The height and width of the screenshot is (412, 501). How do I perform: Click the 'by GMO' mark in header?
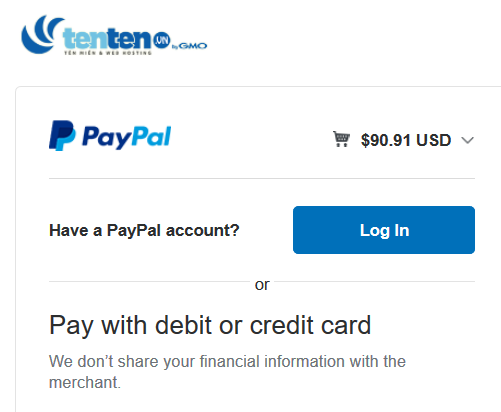coord(189,46)
